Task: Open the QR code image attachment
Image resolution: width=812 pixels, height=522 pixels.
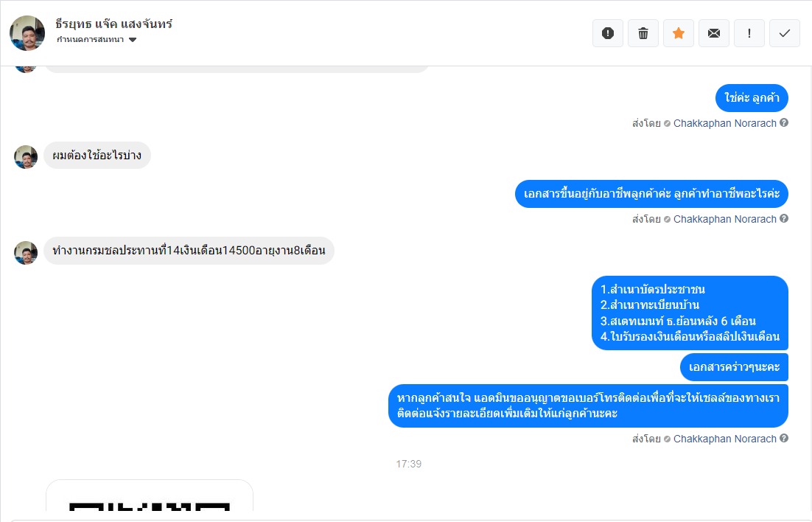Action: pyautogui.click(x=149, y=495)
